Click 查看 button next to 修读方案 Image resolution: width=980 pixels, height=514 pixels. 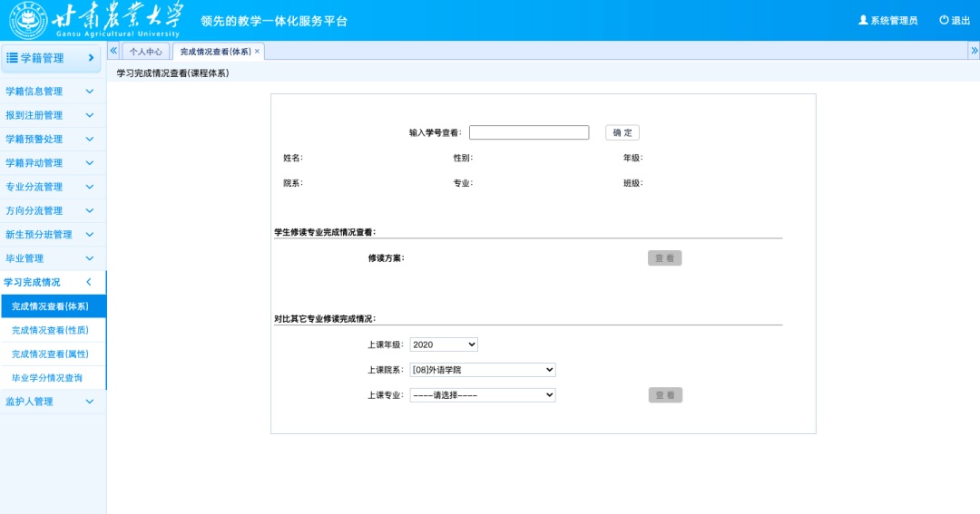pyautogui.click(x=664, y=258)
